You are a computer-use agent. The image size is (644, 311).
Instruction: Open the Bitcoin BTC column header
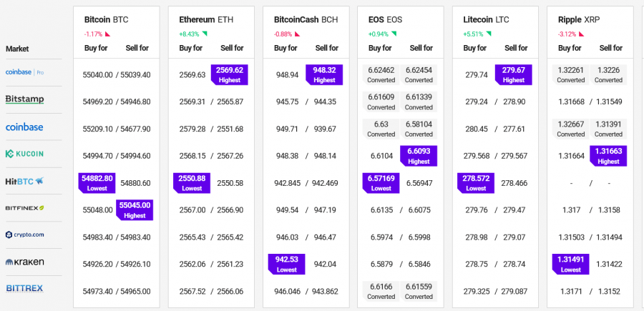pyautogui.click(x=107, y=20)
